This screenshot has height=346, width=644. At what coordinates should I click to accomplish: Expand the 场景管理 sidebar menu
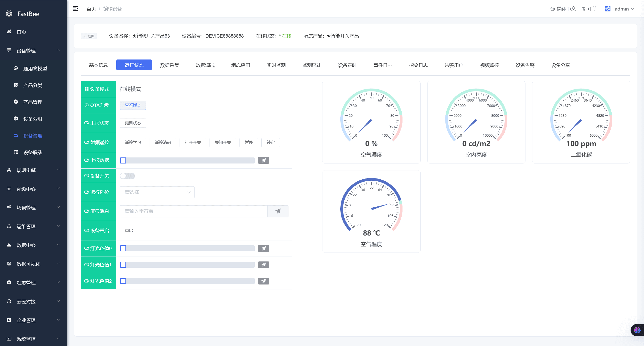34,208
